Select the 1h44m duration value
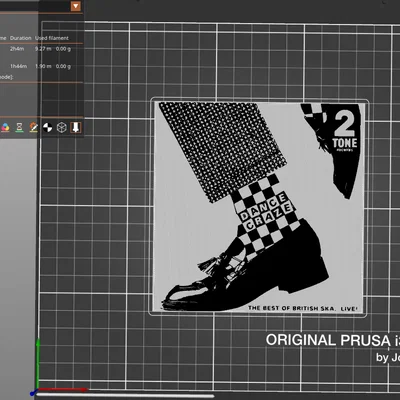This screenshot has width=400, height=400. click(18, 66)
